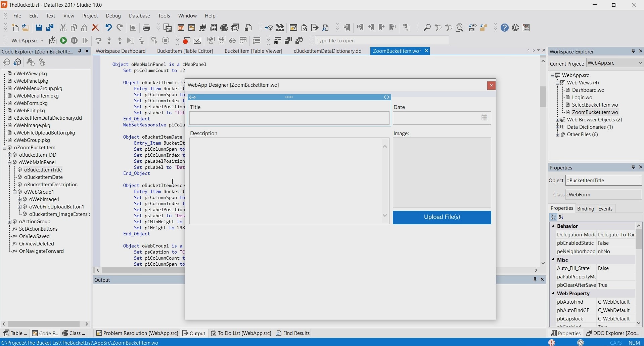Click the red X delete icon
Image resolution: width=644 pixels, height=346 pixels.
pyautogui.click(x=96, y=28)
